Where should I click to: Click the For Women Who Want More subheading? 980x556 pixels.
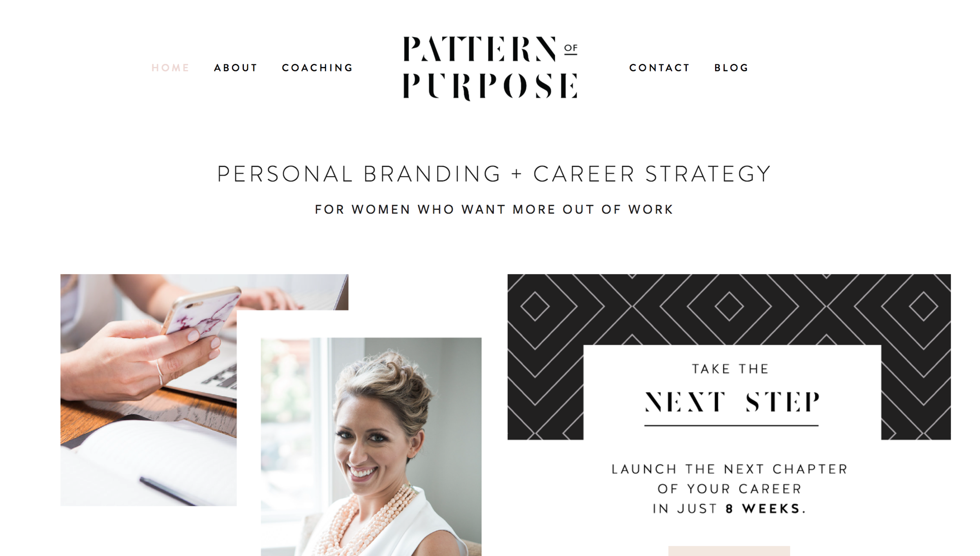coord(494,209)
